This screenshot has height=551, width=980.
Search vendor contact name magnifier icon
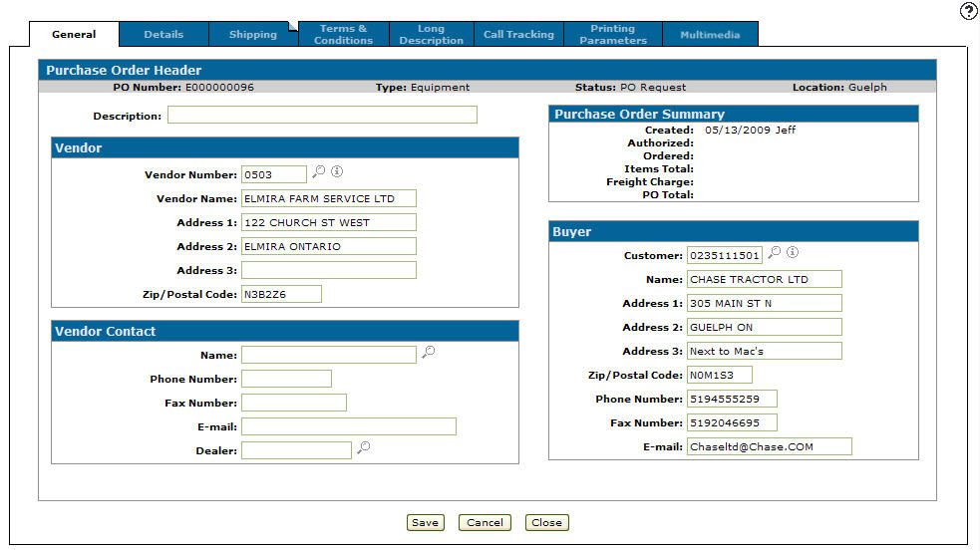tap(428, 353)
